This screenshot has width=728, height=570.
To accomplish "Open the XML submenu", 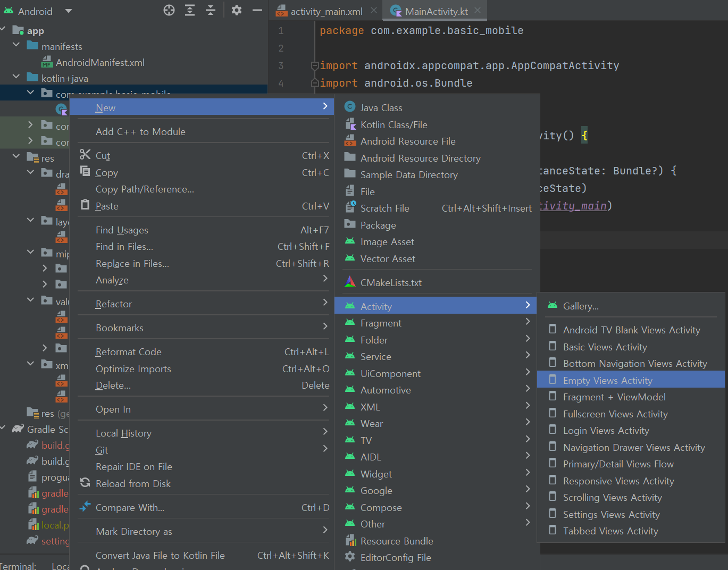I will pos(436,407).
